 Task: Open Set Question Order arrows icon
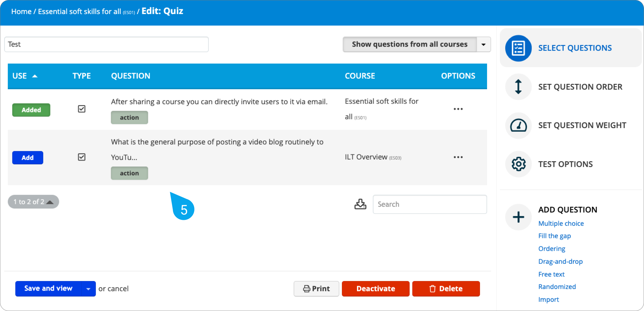[518, 87]
